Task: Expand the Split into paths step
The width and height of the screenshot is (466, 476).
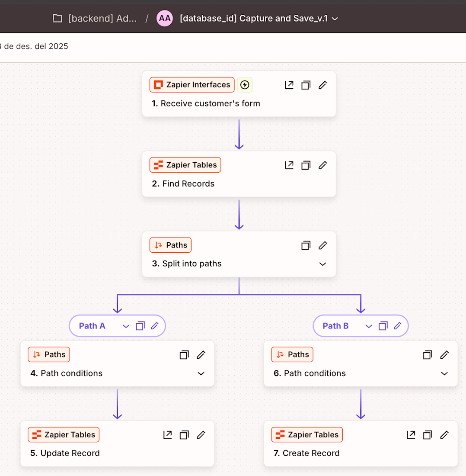Action: coord(322,264)
